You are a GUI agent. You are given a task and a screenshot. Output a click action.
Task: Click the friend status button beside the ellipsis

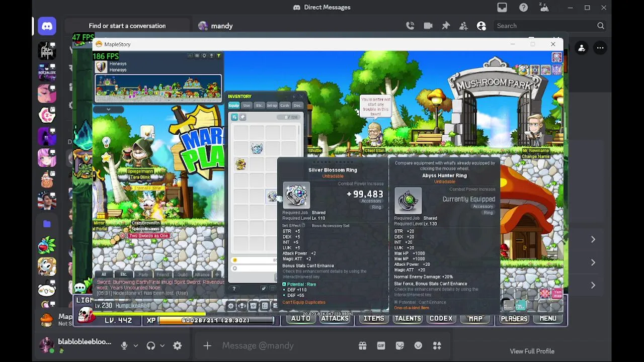pos(582,48)
